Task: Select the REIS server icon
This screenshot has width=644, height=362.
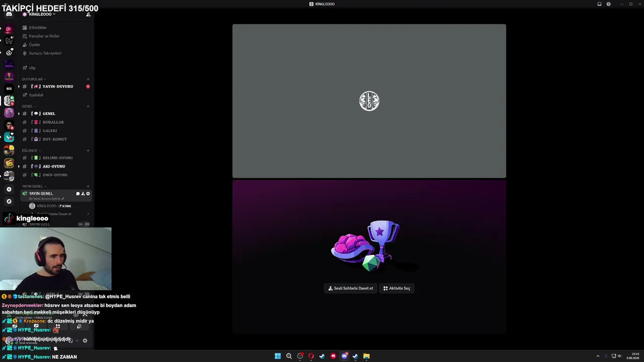Action: point(9,88)
